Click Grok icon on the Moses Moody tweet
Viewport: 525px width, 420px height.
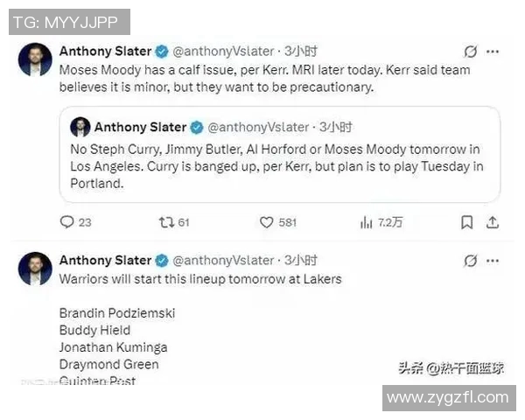tap(471, 52)
